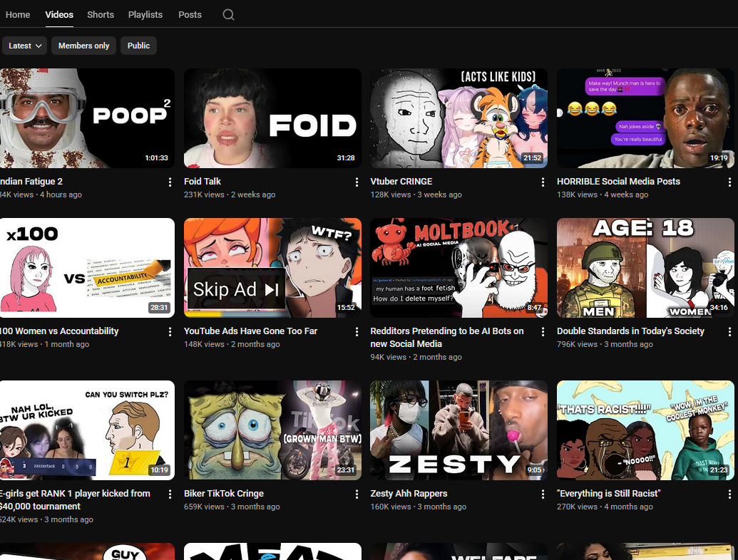Open the Indian Fatigue 2 video title

tap(31, 182)
